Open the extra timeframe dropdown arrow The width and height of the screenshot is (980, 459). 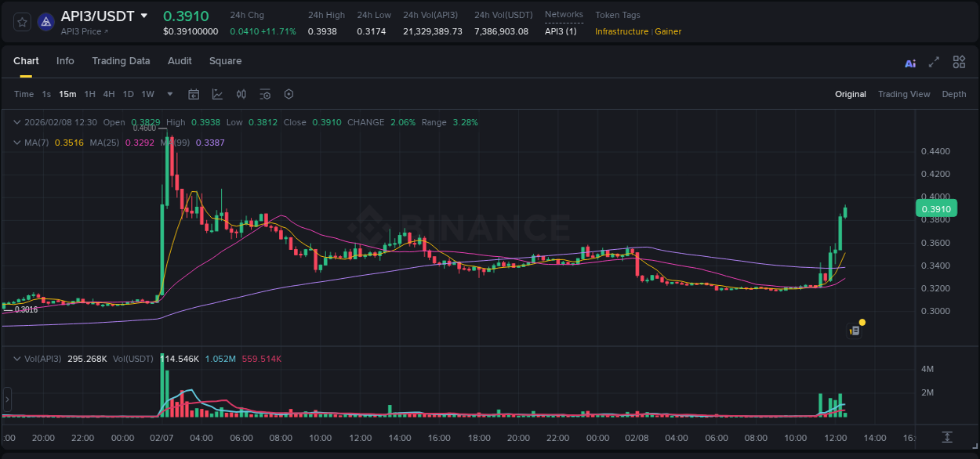pos(169,94)
